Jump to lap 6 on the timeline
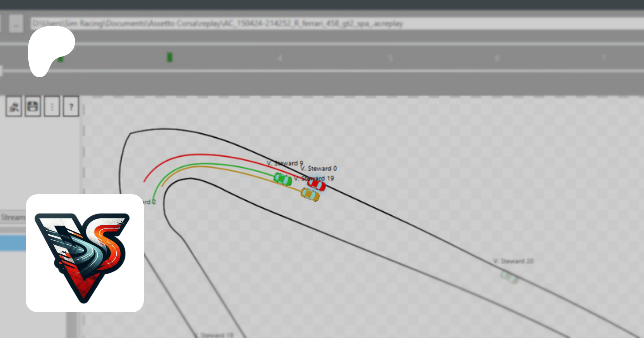This screenshot has width=644, height=338. tap(497, 58)
